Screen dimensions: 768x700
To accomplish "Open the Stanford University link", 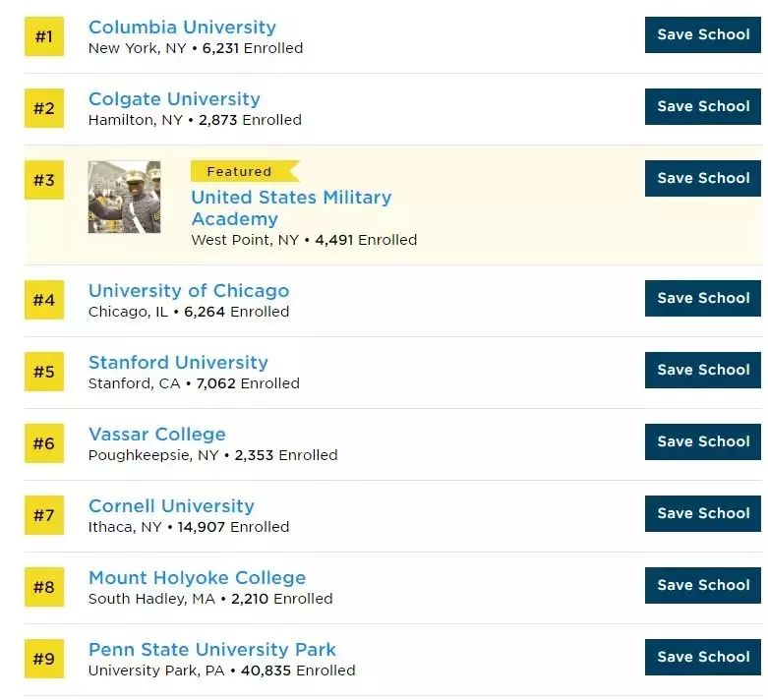I will coord(178,363).
